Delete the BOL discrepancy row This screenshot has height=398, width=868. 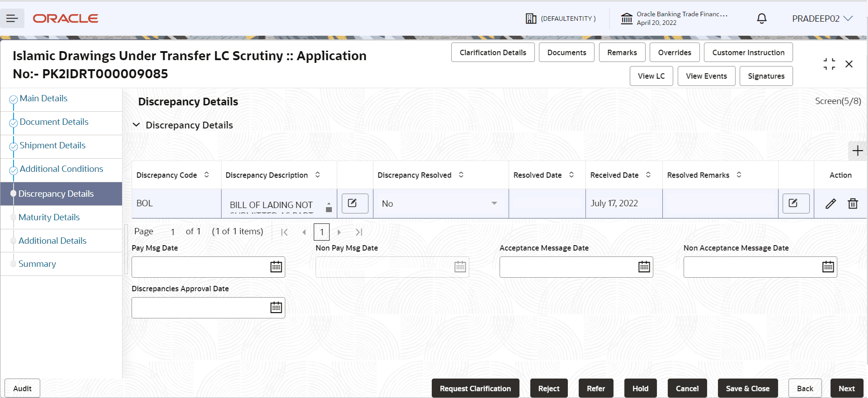pyautogui.click(x=853, y=204)
